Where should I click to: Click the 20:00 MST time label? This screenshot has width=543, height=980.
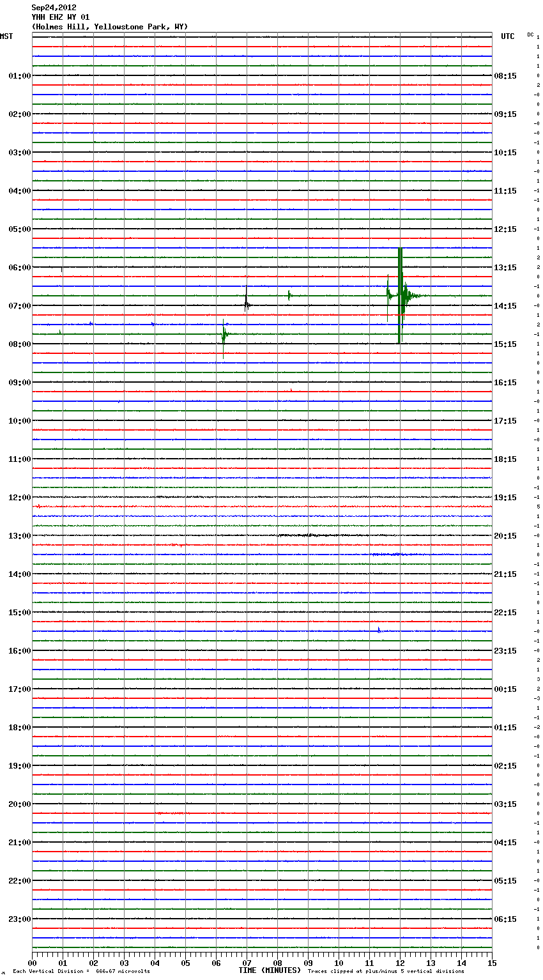click(20, 804)
